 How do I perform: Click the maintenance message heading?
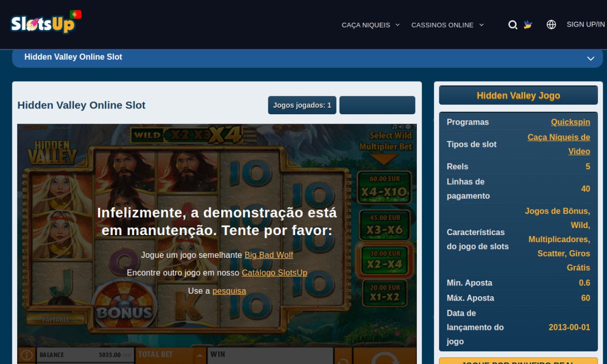point(217,221)
